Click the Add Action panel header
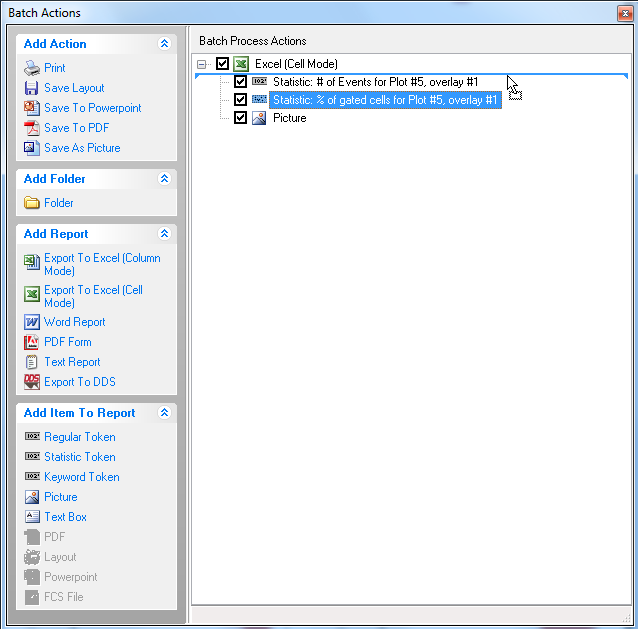638x629 pixels. click(x=96, y=44)
